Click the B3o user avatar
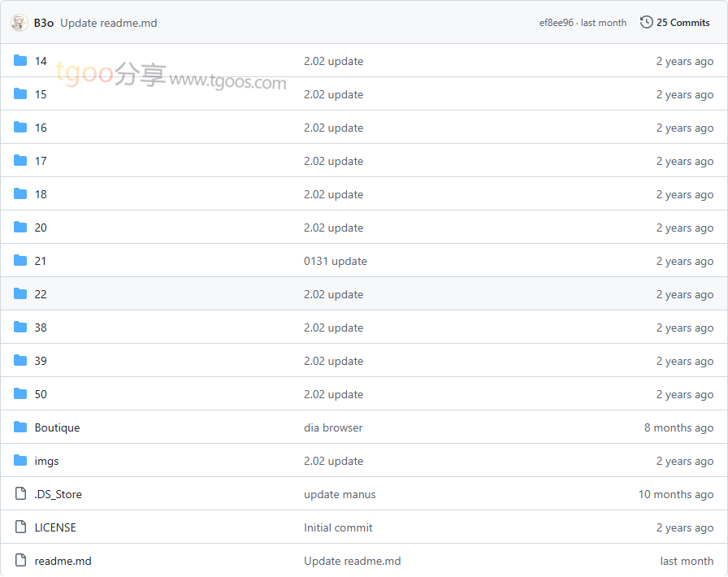The width and height of the screenshot is (728, 577). pyautogui.click(x=19, y=23)
